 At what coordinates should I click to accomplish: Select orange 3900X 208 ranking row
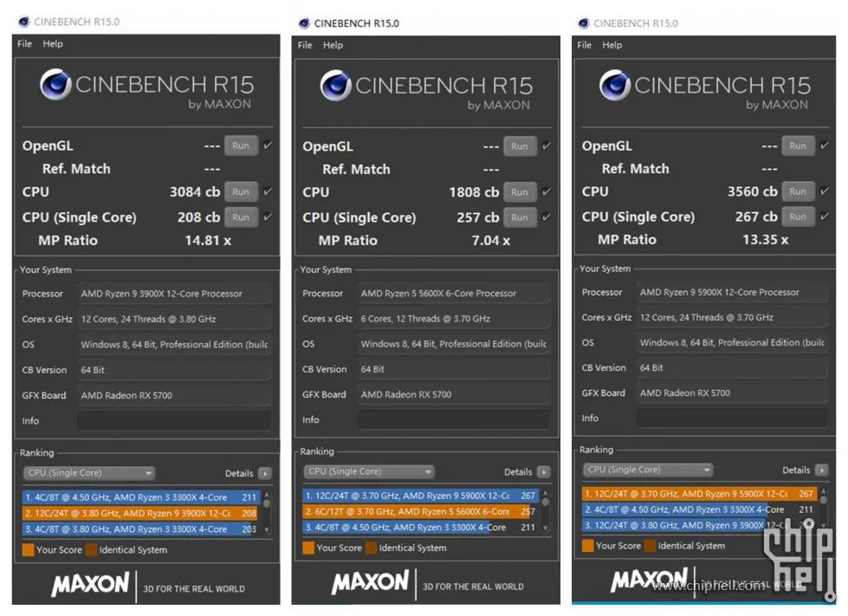[x=141, y=513]
